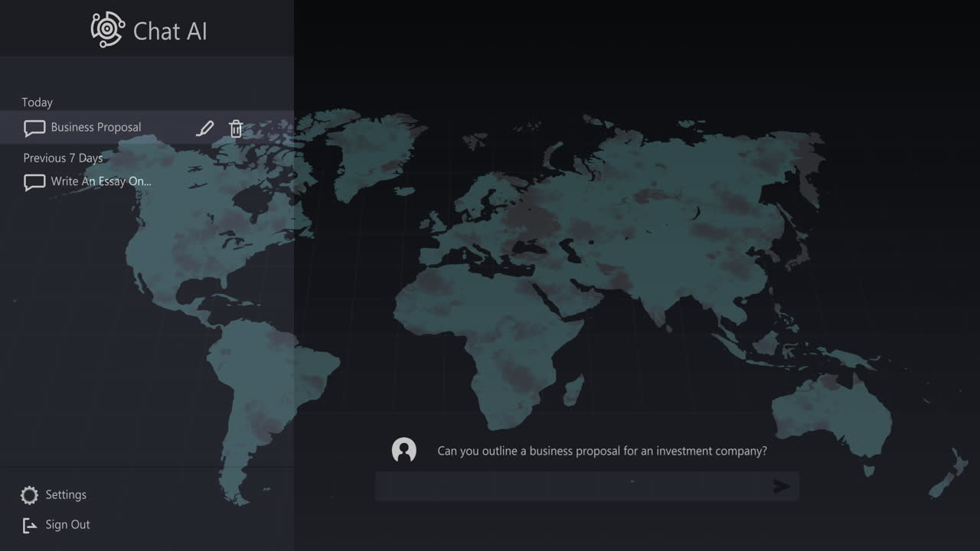
Task: Click the chat bubble icon beside Business Proposal
Action: [34, 128]
